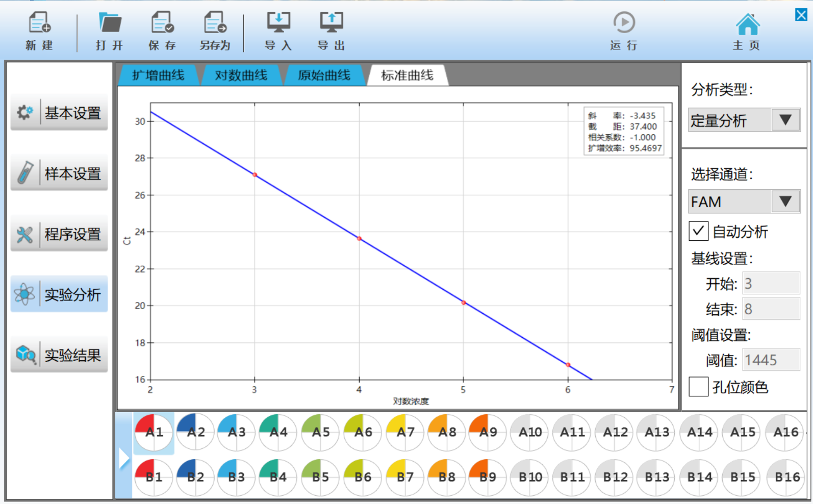The height and width of the screenshot is (504, 813).
Task: Go to 主页 home icon
Action: point(747,24)
